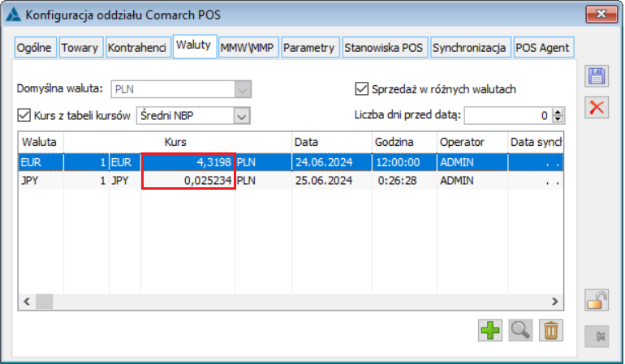Click the horizontal scrollbar thumb
This screenshot has width=625, height=364.
[x=45, y=302]
